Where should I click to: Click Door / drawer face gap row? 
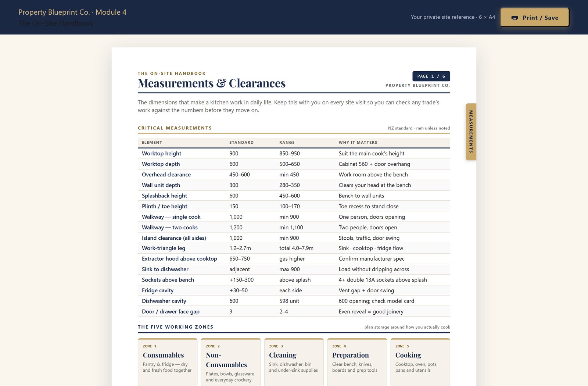tap(294, 311)
